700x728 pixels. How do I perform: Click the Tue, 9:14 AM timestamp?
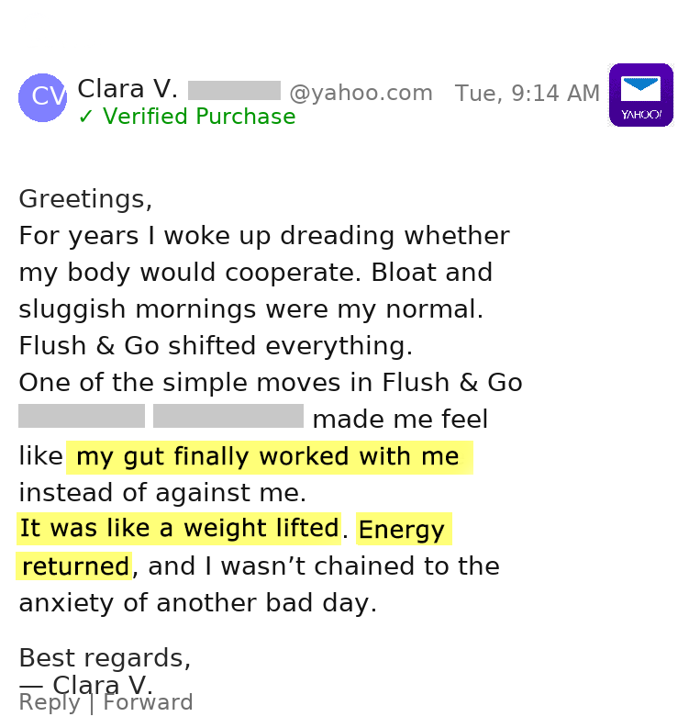pyautogui.click(x=527, y=93)
